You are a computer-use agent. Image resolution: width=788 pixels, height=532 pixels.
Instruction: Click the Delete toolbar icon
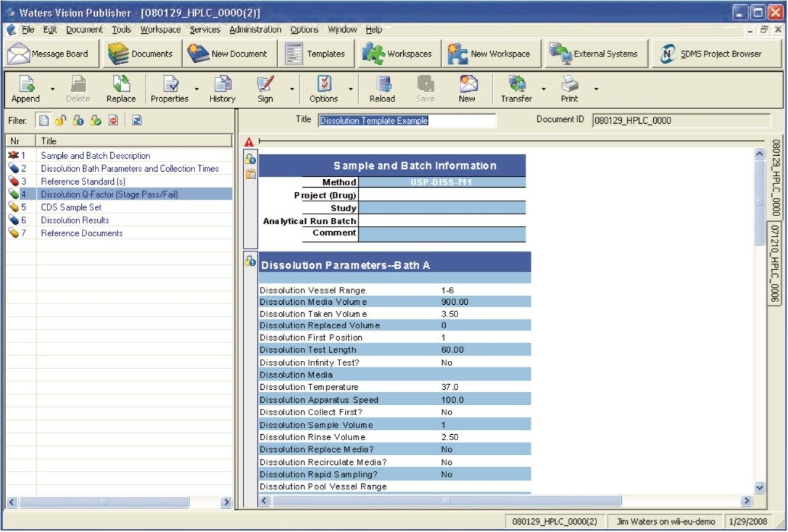tap(78, 89)
